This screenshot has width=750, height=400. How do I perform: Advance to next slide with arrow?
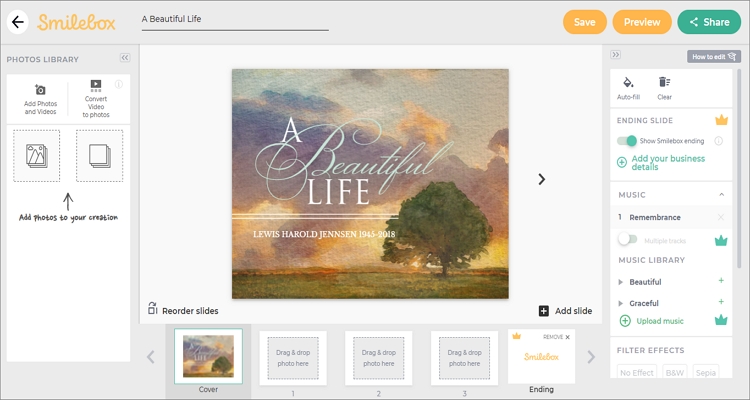(x=541, y=179)
